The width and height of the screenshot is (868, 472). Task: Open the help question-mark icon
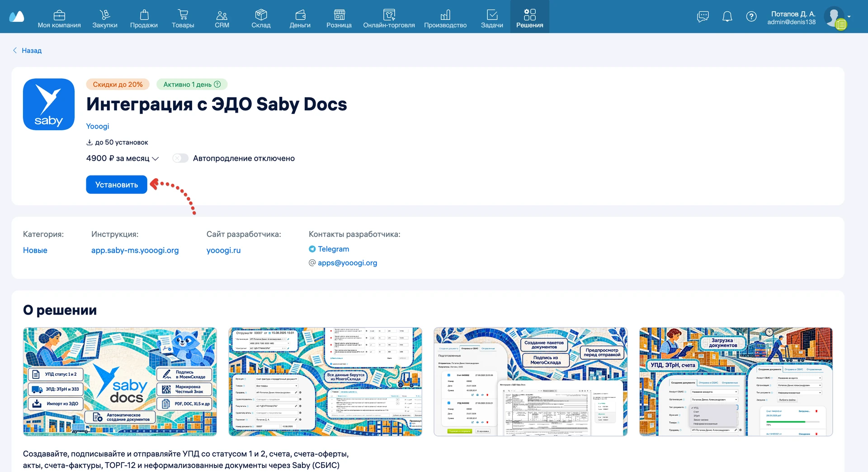click(x=751, y=17)
